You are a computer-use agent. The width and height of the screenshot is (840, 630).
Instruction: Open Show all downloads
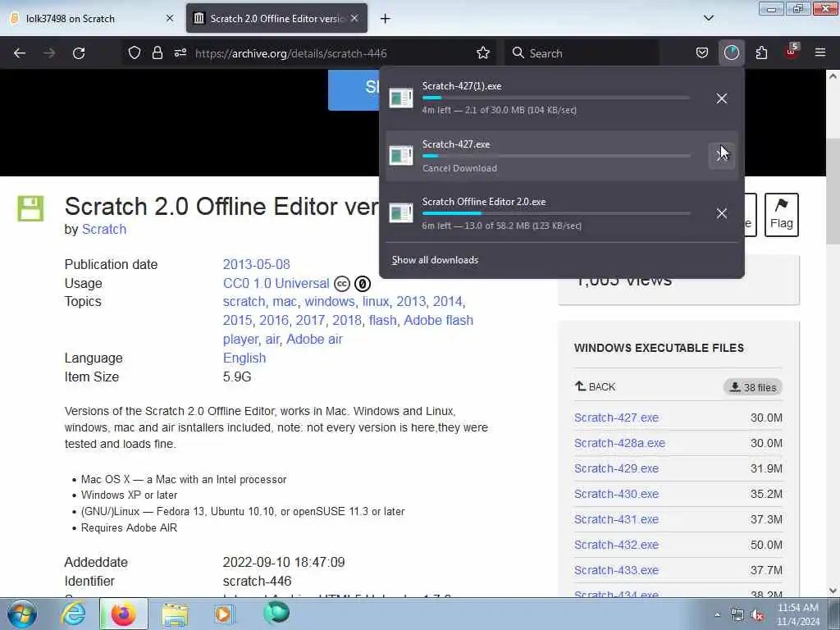pos(435,260)
